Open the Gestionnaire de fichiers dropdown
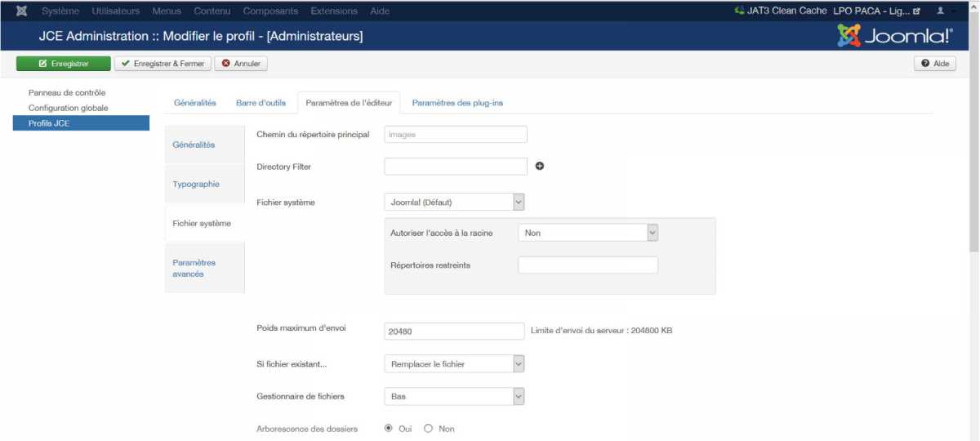 pos(454,396)
